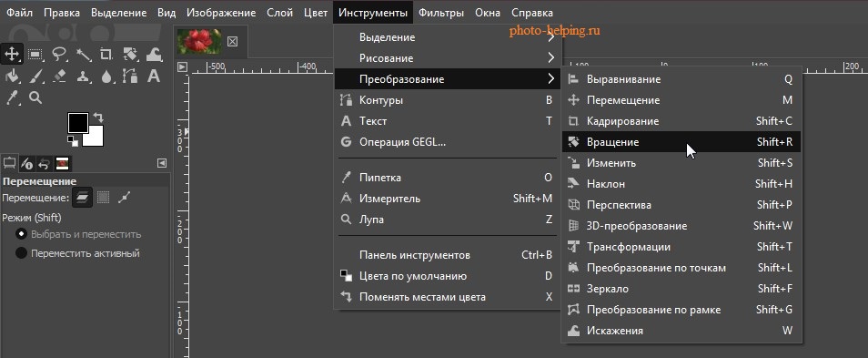Select the Color Picker pipette in toolbox
The width and height of the screenshot is (868, 358).
[12, 98]
